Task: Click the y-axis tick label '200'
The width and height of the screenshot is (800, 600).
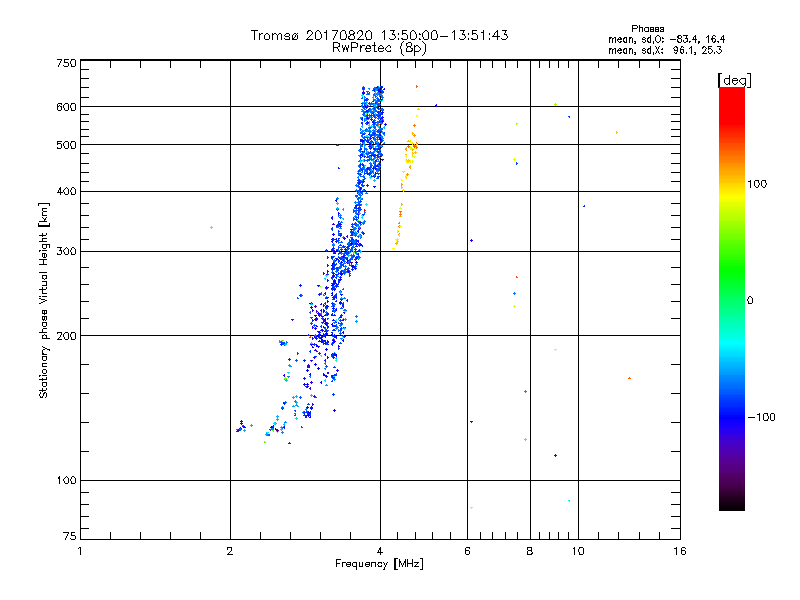Action: pyautogui.click(x=66, y=336)
